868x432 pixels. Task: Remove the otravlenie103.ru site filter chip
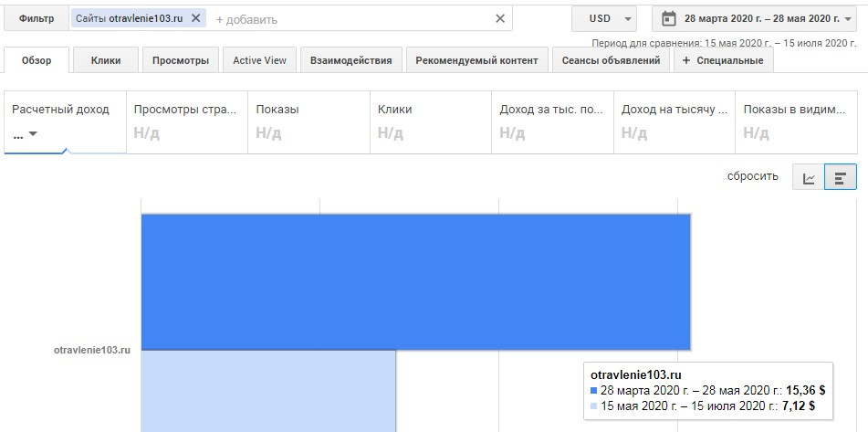[x=195, y=18]
